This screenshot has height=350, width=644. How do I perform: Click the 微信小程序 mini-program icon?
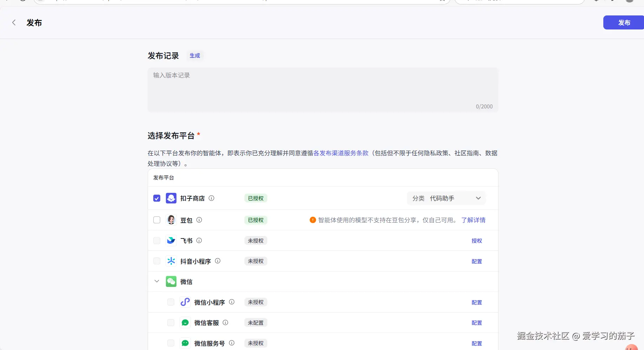(x=185, y=302)
